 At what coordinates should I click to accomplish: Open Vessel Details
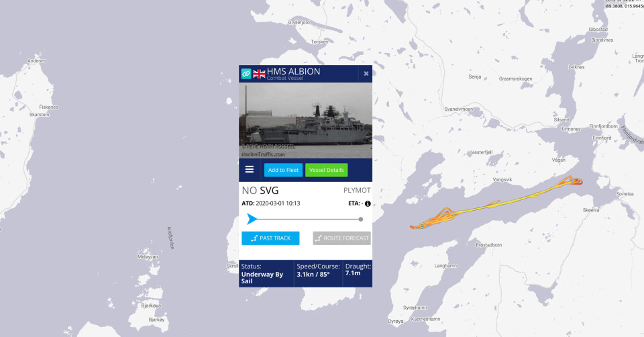pos(327,170)
